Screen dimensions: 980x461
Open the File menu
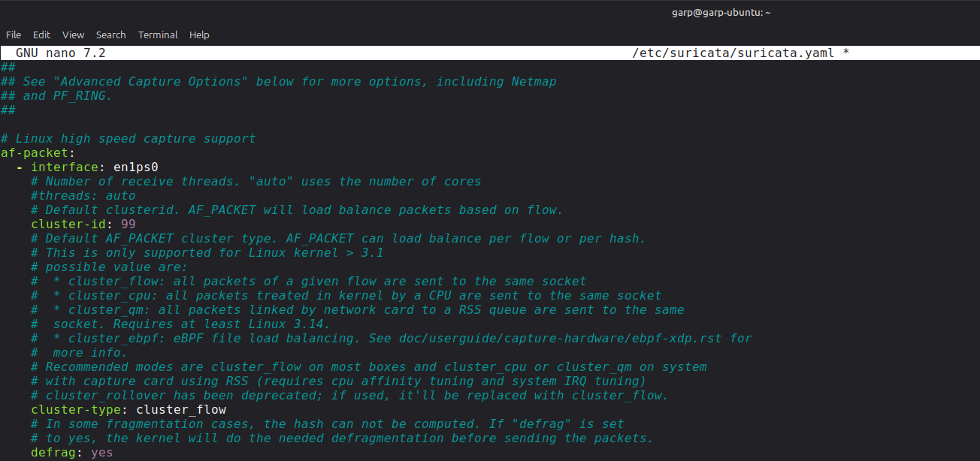tap(14, 35)
